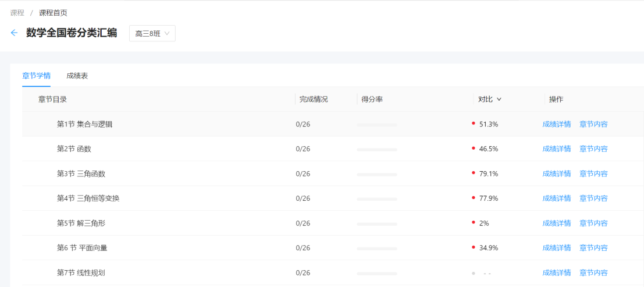This screenshot has height=287, width=644.
Task: Click the 51.3% comparison value
Action: click(489, 124)
